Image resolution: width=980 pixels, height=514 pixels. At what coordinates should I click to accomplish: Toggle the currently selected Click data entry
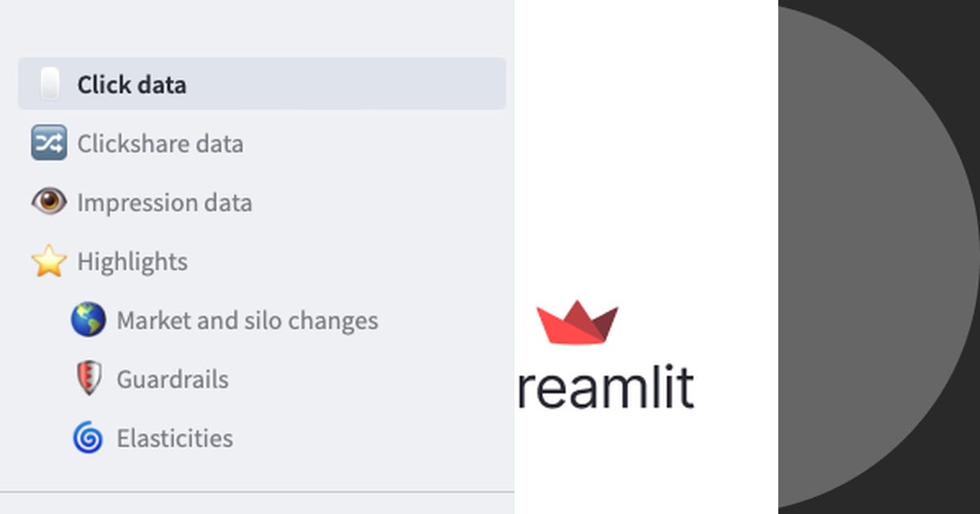tap(131, 83)
